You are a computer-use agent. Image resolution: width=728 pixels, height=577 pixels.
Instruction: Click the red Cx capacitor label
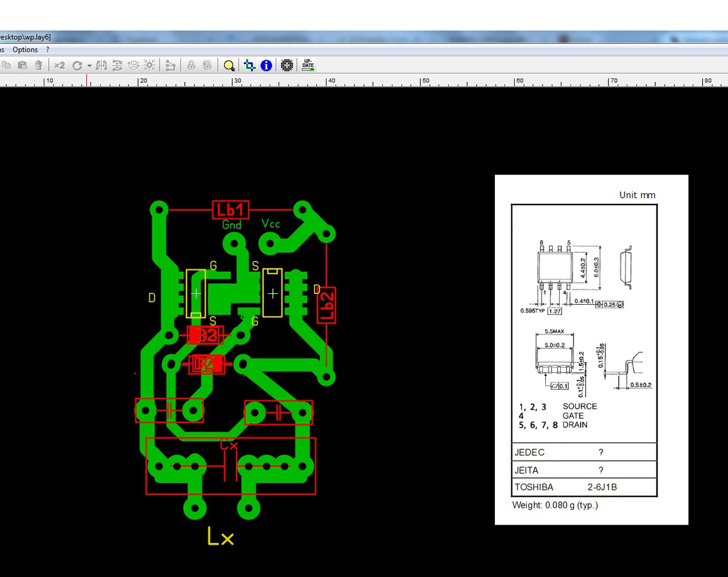tap(229, 445)
